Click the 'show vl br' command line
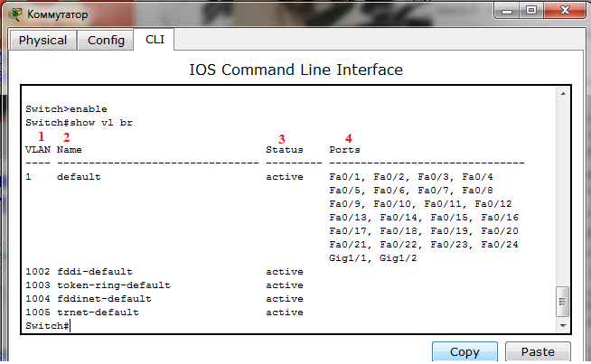The image size is (591, 364). pos(79,123)
